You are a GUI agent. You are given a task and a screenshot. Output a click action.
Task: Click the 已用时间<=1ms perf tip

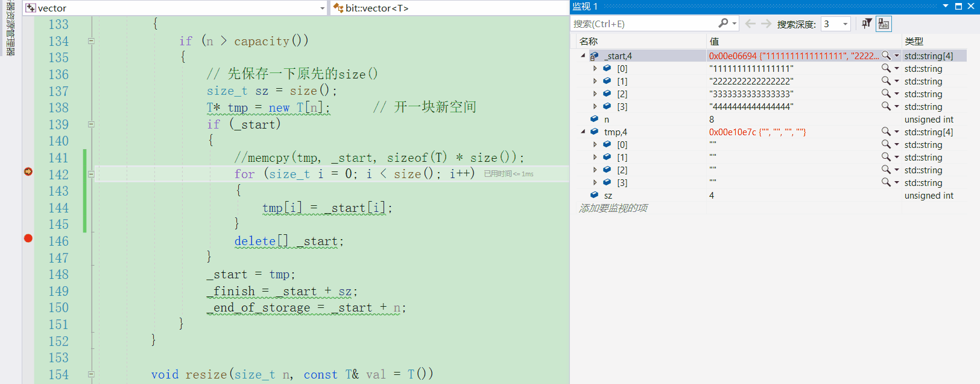click(508, 174)
